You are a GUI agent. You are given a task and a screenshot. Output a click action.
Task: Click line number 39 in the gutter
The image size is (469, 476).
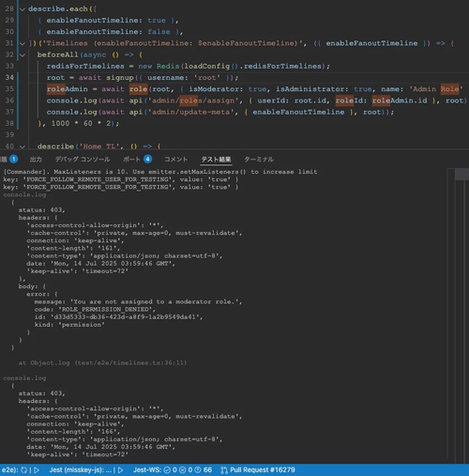pos(9,135)
